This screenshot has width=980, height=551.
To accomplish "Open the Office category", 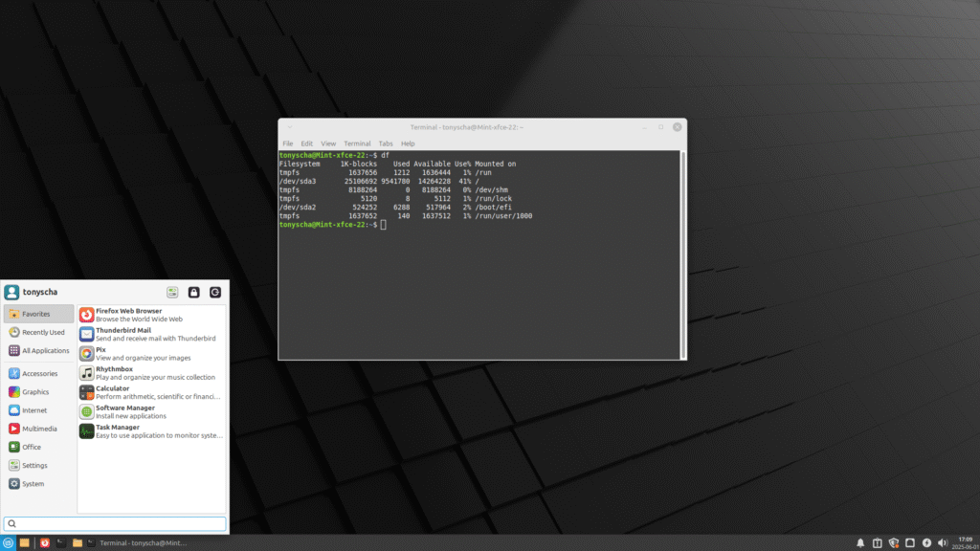I will coord(38,448).
